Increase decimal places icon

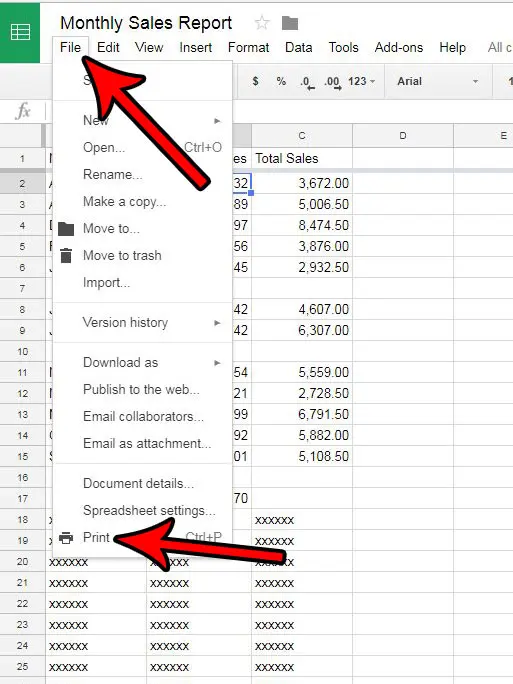click(333, 82)
